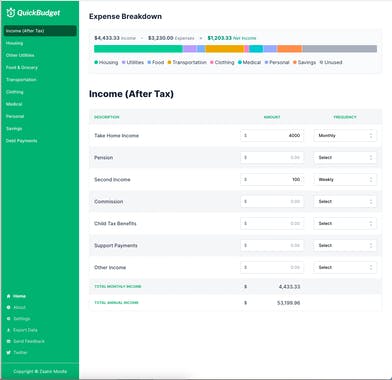Click the $4,433.33 Income summary
Screen dimensions: 392x380
tap(115, 38)
